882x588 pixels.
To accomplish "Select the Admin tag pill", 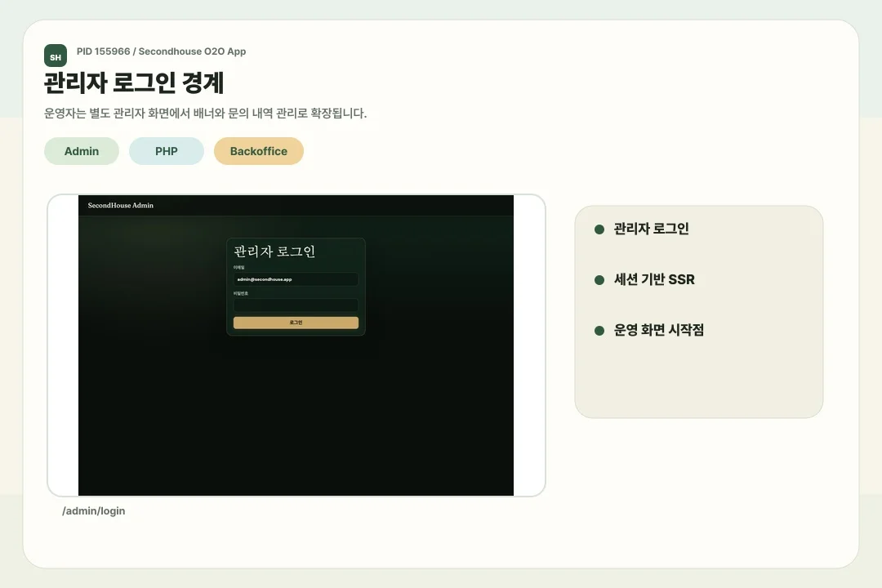I will click(x=82, y=151).
